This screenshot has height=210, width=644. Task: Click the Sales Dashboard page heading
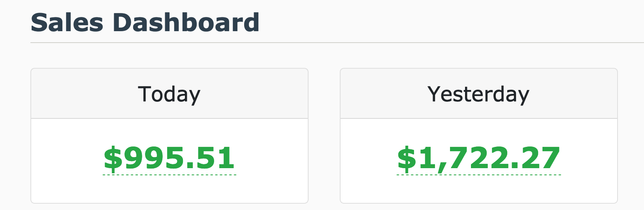[x=145, y=22]
